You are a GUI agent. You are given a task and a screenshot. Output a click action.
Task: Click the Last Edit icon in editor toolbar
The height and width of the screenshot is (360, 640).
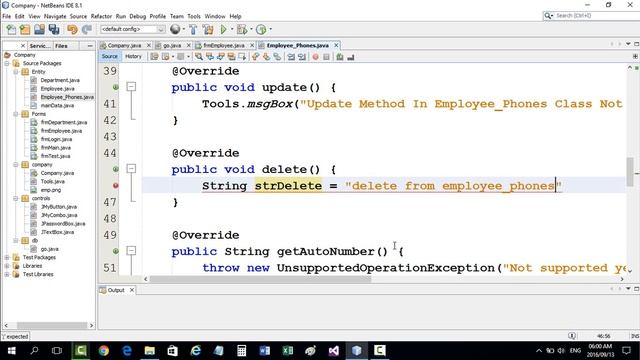coord(154,57)
